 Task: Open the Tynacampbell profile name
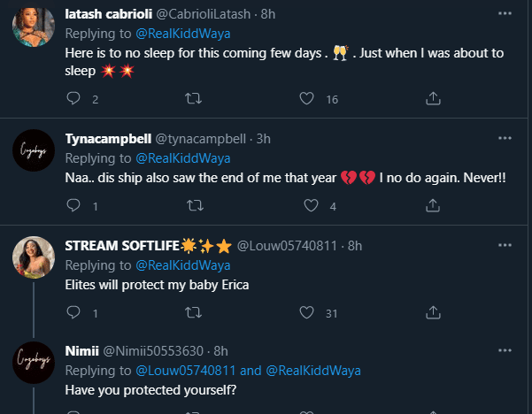coord(108,139)
